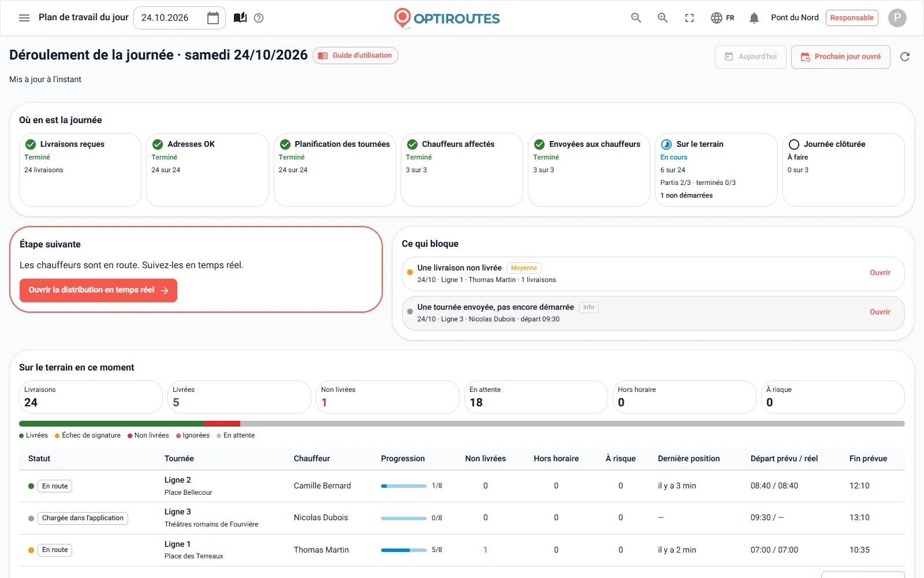Open the Ligne 2 Place Bellecour row
Viewport: 924px width, 578px height.
click(462, 486)
